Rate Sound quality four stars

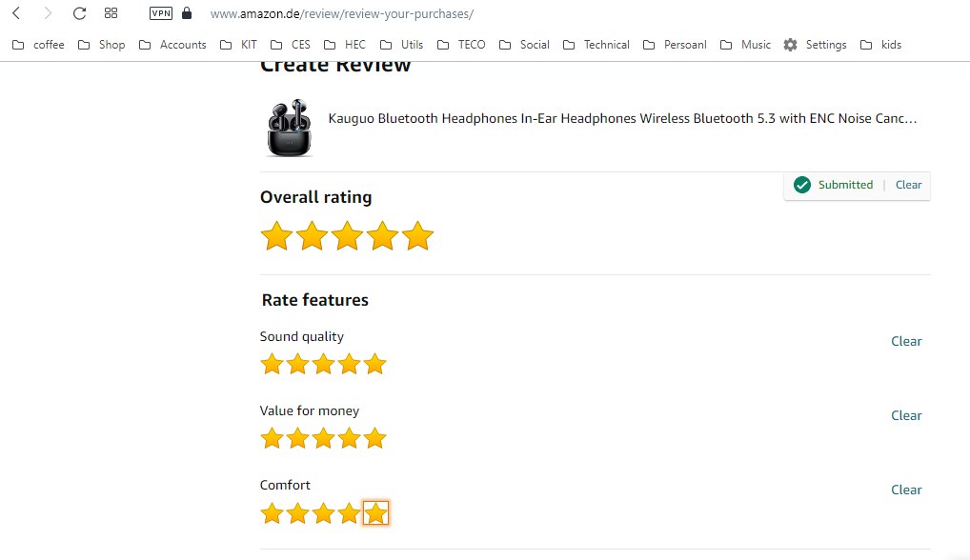[349, 364]
